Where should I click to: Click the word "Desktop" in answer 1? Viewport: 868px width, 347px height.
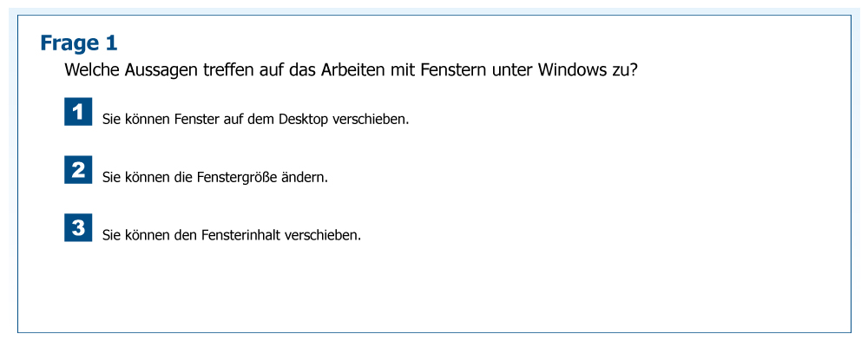[x=303, y=119]
